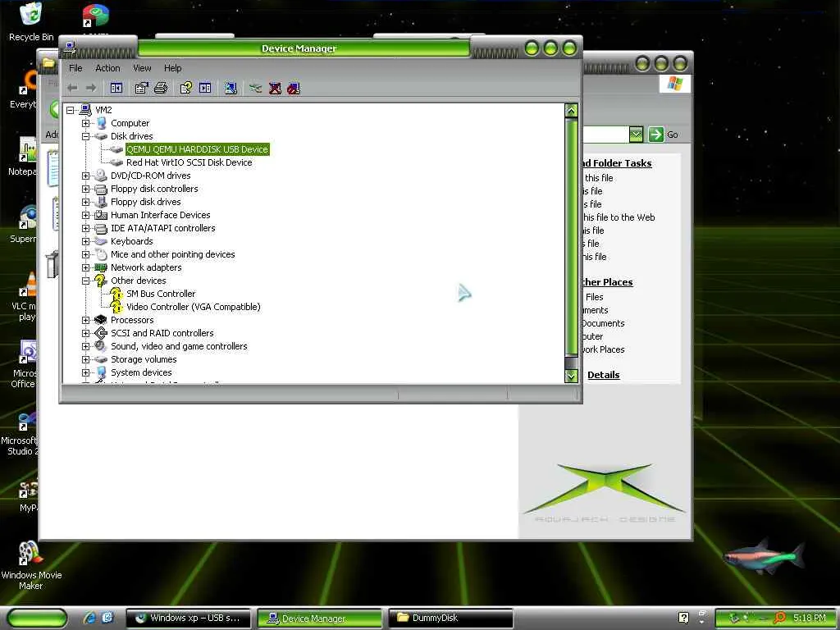This screenshot has width=840, height=630.
Task: Click the magnifier icon in the system tray
Action: [779, 618]
